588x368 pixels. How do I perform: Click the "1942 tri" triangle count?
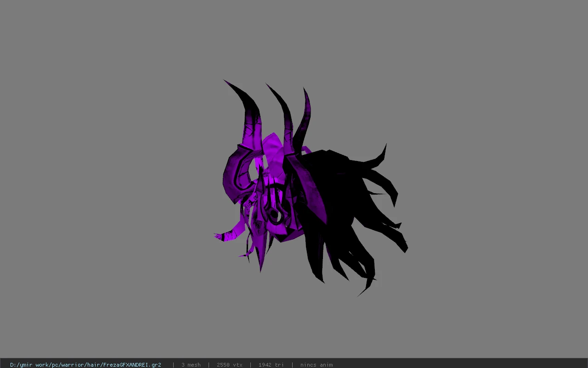click(271, 365)
